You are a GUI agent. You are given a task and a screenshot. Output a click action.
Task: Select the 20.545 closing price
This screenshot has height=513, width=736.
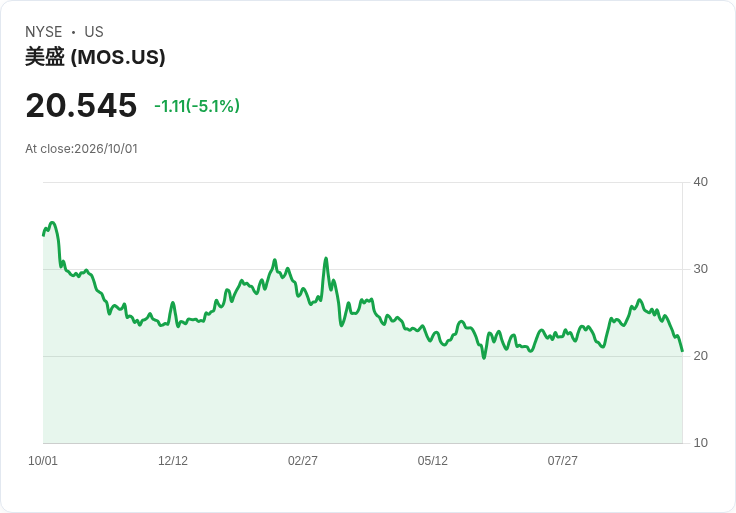point(81,105)
